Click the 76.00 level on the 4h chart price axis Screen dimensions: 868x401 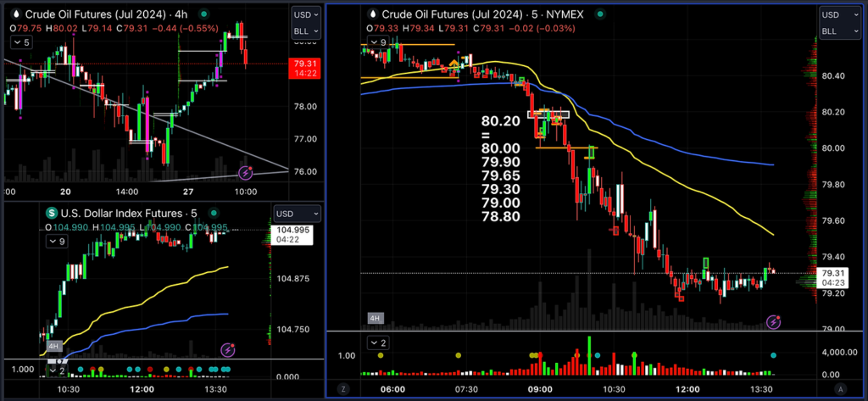304,172
